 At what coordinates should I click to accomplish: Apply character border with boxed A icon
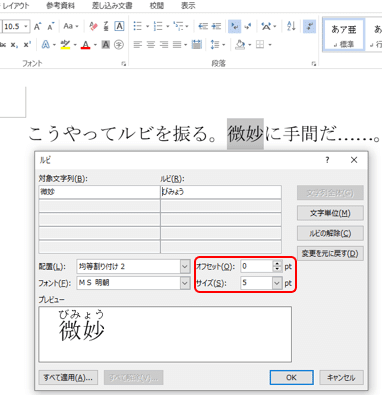pyautogui.click(x=119, y=26)
